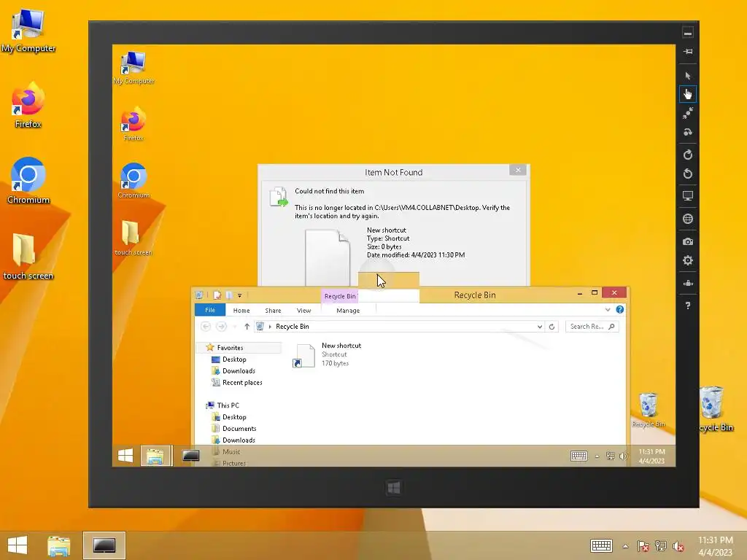Select Firefox shortcut on host desktop
Screen dimensions: 747x560
(x=28, y=105)
